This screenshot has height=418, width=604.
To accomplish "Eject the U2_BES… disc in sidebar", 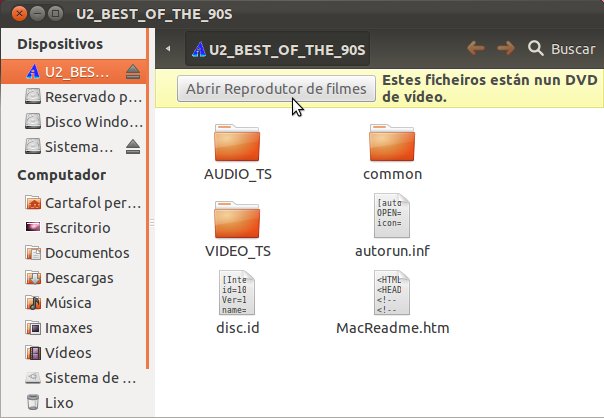I will click(133, 72).
